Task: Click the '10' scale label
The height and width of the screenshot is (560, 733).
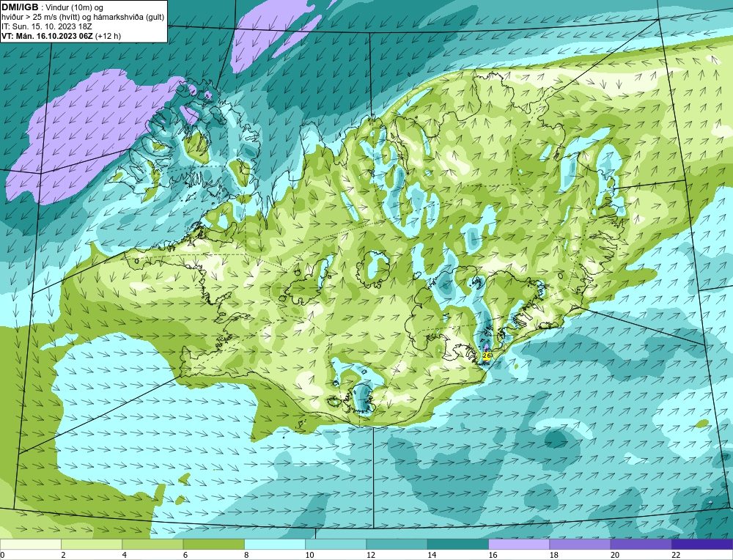Action: tap(309, 555)
